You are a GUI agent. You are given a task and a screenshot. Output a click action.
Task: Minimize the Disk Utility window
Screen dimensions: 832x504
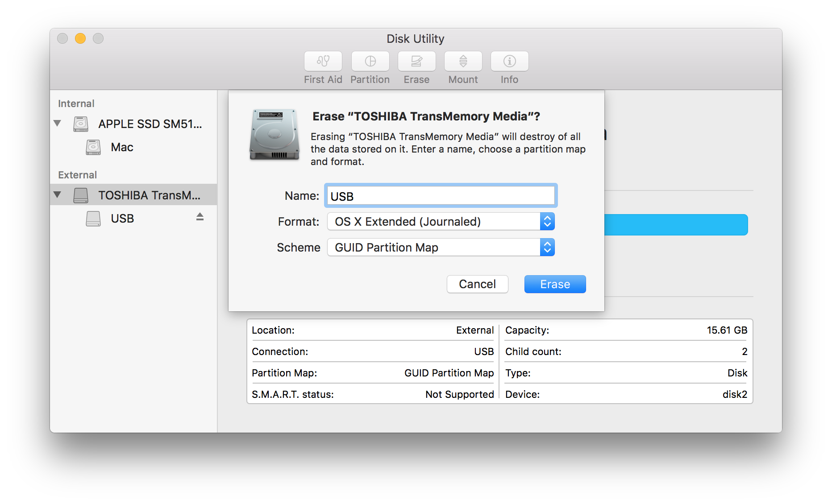click(80, 39)
